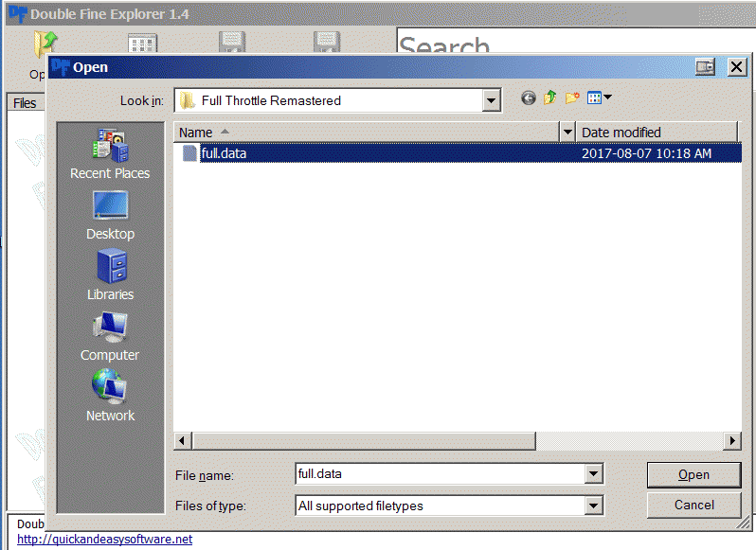Open Network in the places bar
The height and width of the screenshot is (550, 756).
pyautogui.click(x=110, y=396)
